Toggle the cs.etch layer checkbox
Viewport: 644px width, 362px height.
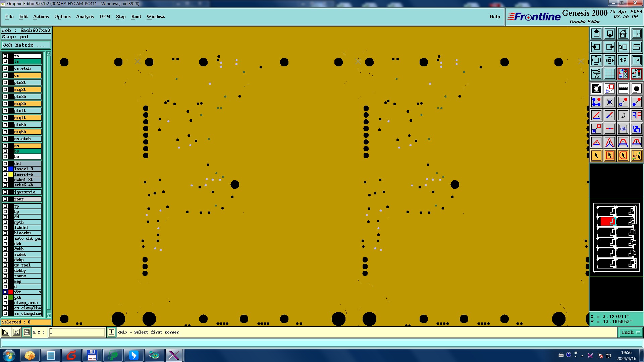point(5,68)
